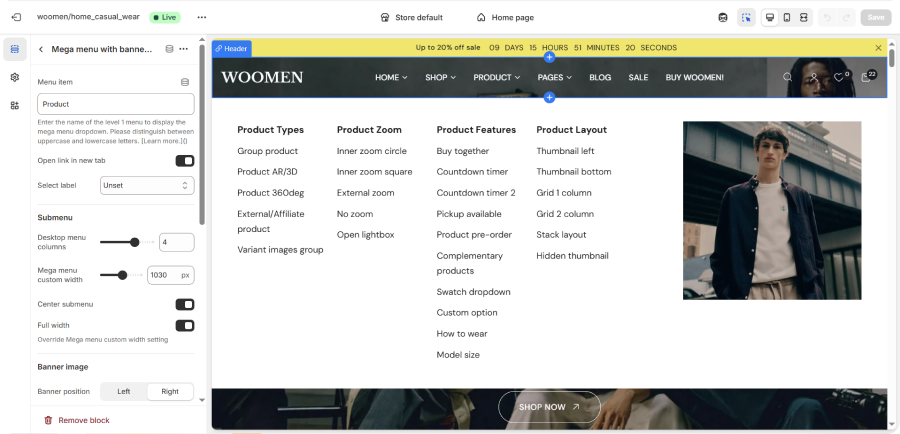Viewport: 900px width, 434px height.
Task: Open the wishlist heart icon
Action: click(x=839, y=77)
